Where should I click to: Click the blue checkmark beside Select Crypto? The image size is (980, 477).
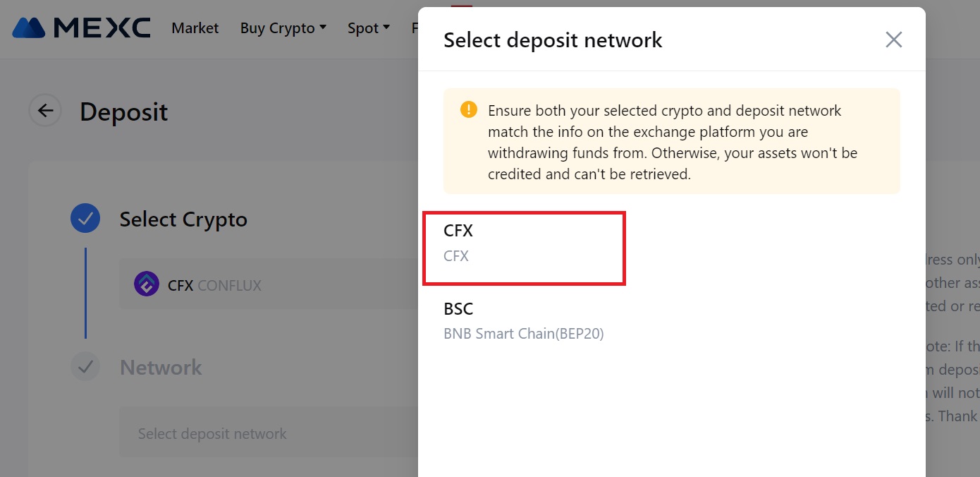[x=85, y=218]
